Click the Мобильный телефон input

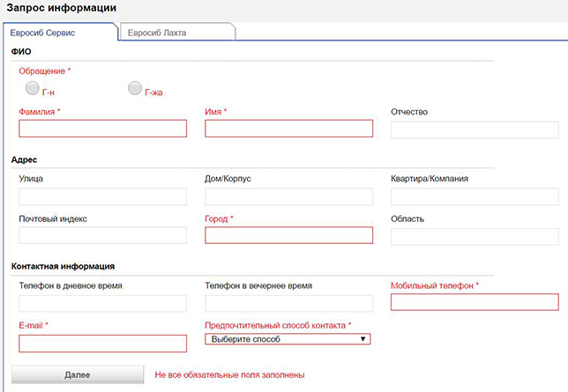pos(475,302)
